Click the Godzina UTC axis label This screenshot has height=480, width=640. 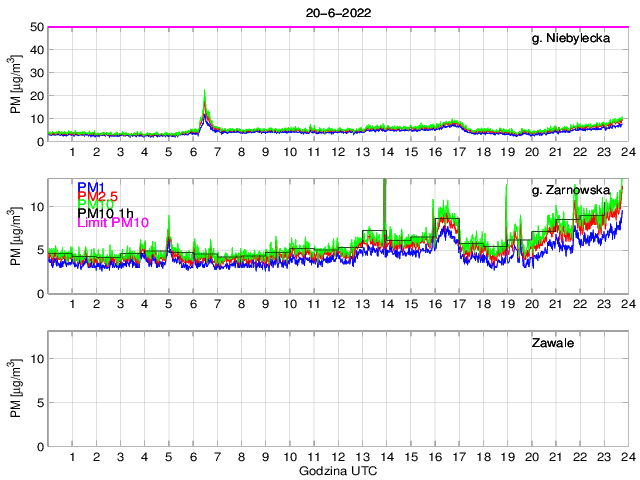335,470
